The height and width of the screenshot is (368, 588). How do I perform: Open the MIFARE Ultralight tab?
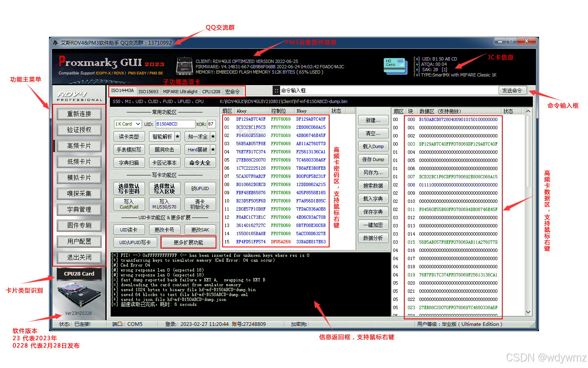pyautogui.click(x=180, y=92)
